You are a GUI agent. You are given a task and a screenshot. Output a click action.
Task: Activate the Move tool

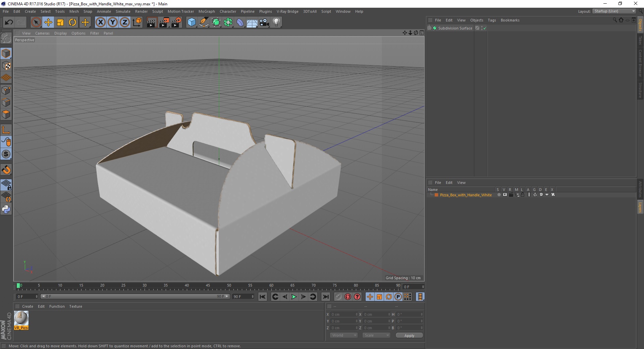(48, 22)
